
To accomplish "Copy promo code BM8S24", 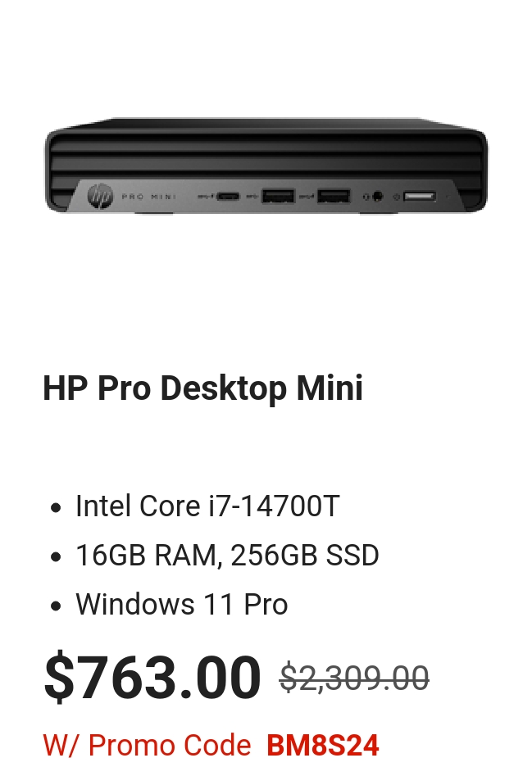I will pos(323,745).
